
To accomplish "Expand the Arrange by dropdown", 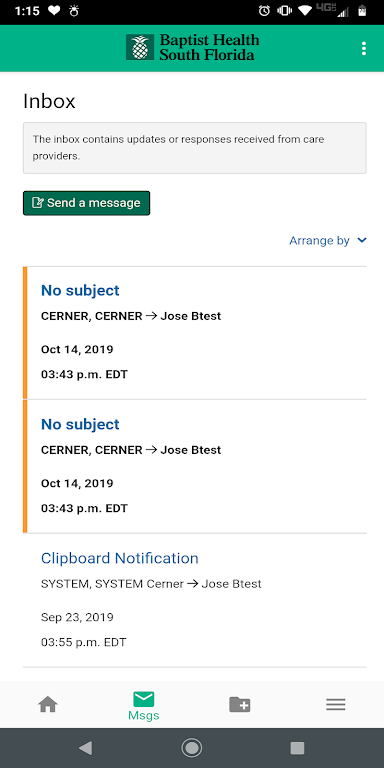I will (x=328, y=240).
